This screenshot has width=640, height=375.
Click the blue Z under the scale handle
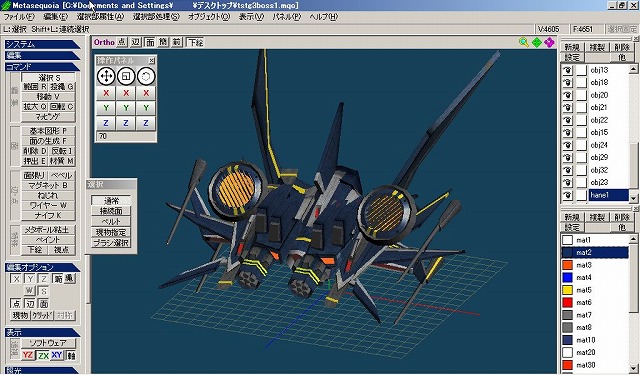pyautogui.click(x=126, y=123)
